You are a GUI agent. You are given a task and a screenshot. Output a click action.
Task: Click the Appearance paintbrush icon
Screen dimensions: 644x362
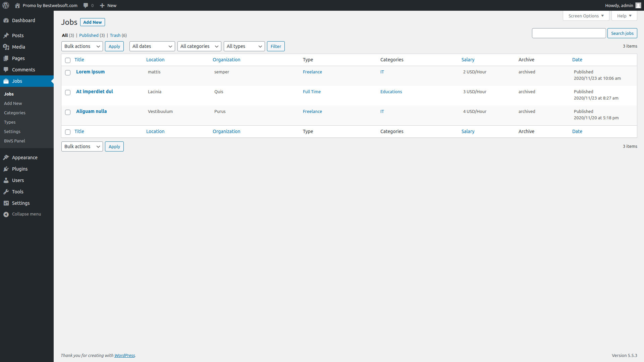pyautogui.click(x=6, y=158)
